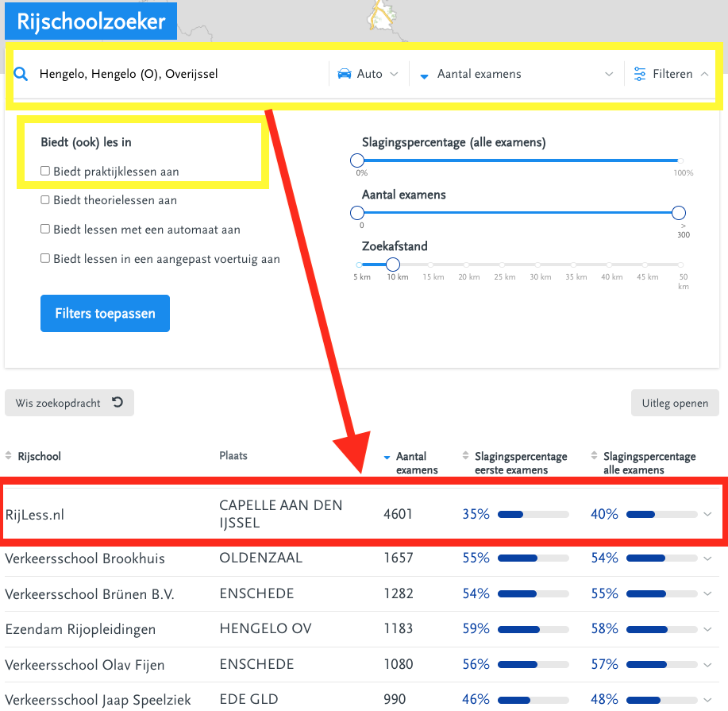The image size is (728, 711).
Task: Click the Zoekafstand slider handle at 10 km
Action: (393, 265)
